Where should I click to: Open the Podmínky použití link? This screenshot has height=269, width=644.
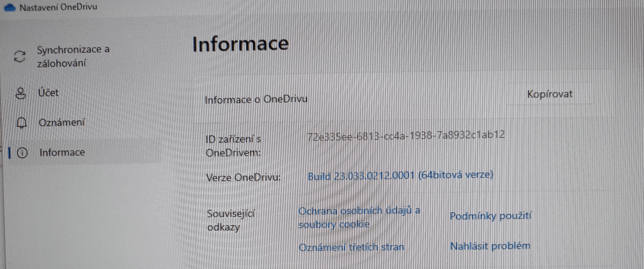click(x=491, y=216)
